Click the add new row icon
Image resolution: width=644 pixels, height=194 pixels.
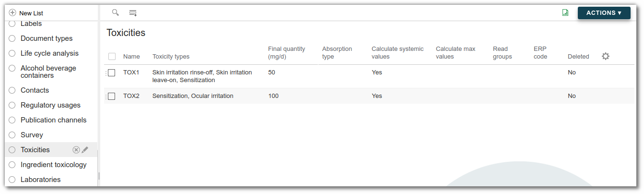pyautogui.click(x=133, y=12)
